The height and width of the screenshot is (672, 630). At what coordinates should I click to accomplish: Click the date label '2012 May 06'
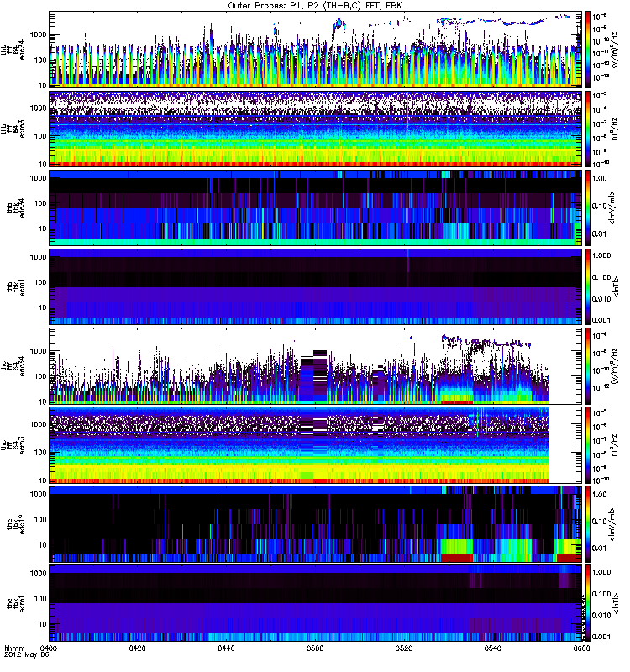pyautogui.click(x=27, y=655)
